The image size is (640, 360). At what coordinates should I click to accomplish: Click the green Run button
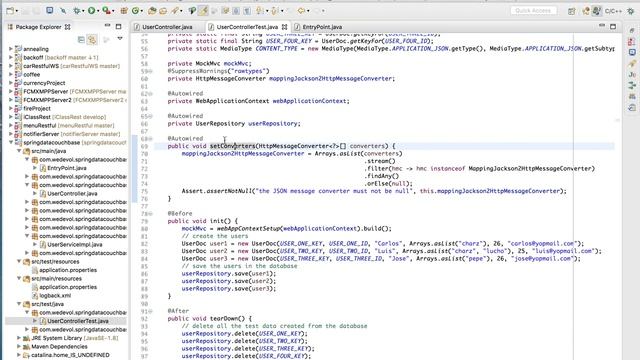(91, 11)
